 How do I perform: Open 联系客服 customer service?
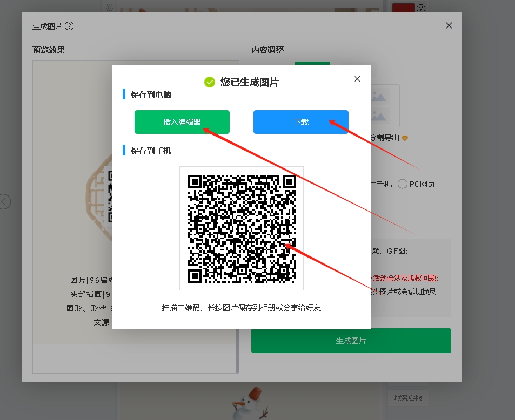[x=408, y=398]
